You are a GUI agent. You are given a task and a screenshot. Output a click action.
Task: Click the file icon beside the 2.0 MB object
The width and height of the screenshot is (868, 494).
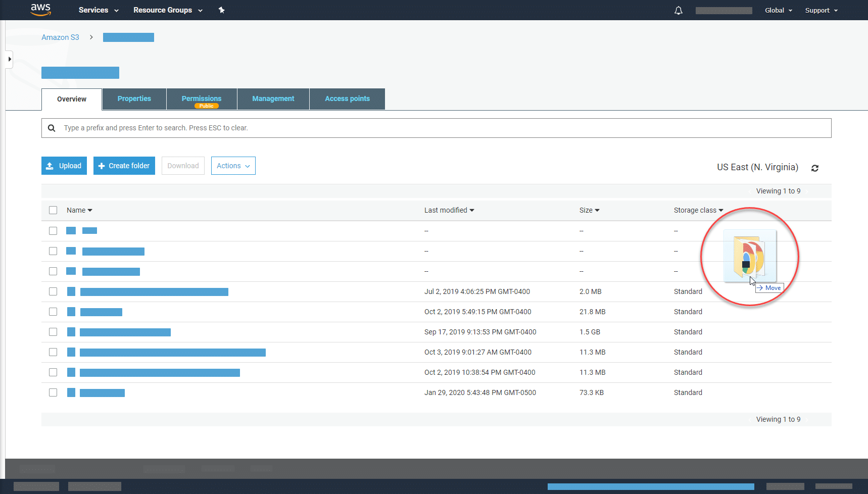tap(71, 291)
